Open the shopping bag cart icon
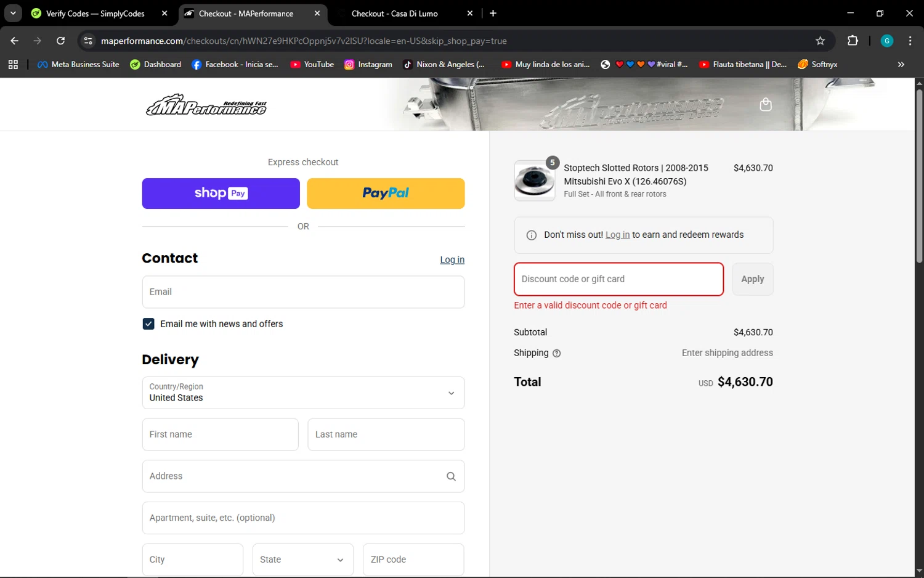Viewport: 924px width, 578px height. tap(766, 105)
